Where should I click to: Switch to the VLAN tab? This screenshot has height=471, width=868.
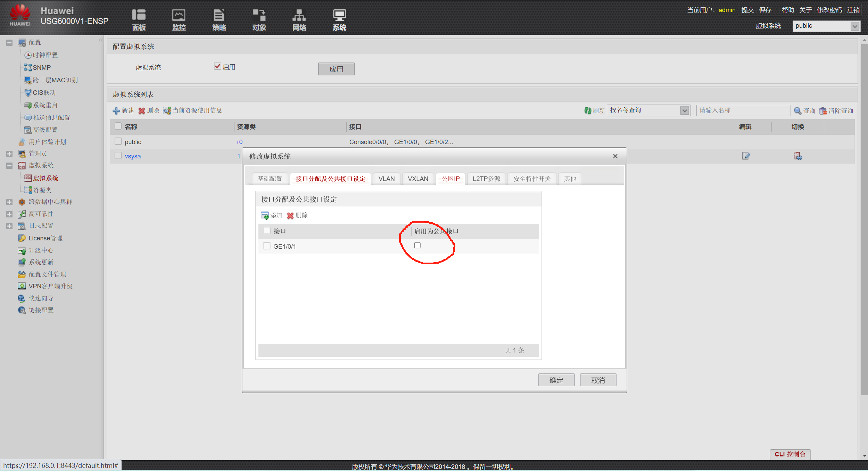tap(386, 179)
